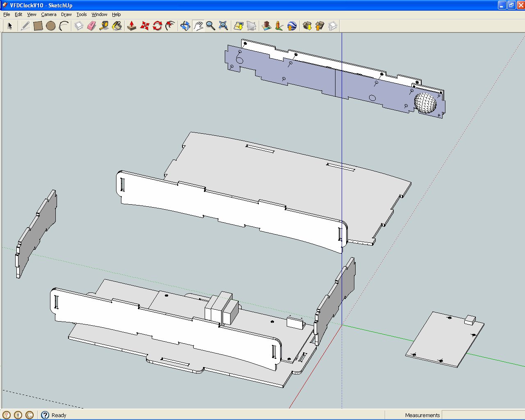Screen dimensions: 525x420
Task: Click the Measurements value box
Action: point(483,415)
